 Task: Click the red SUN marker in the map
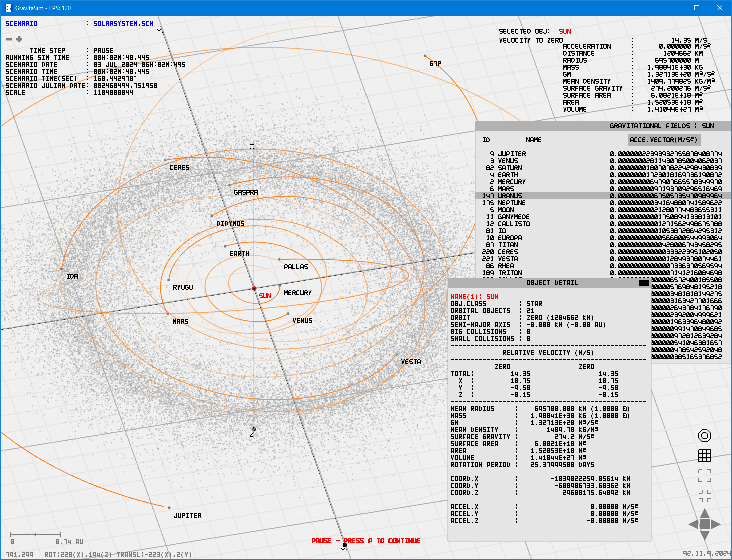[x=254, y=288]
